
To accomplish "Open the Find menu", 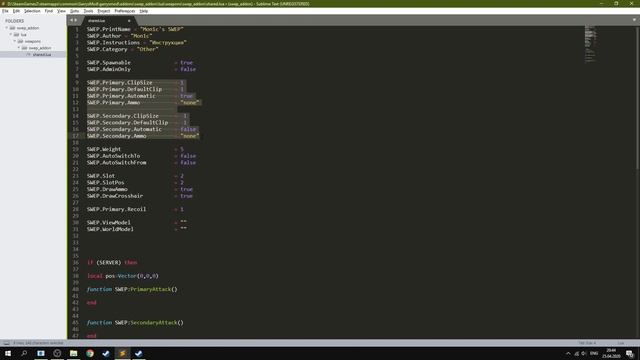I will click(49, 11).
